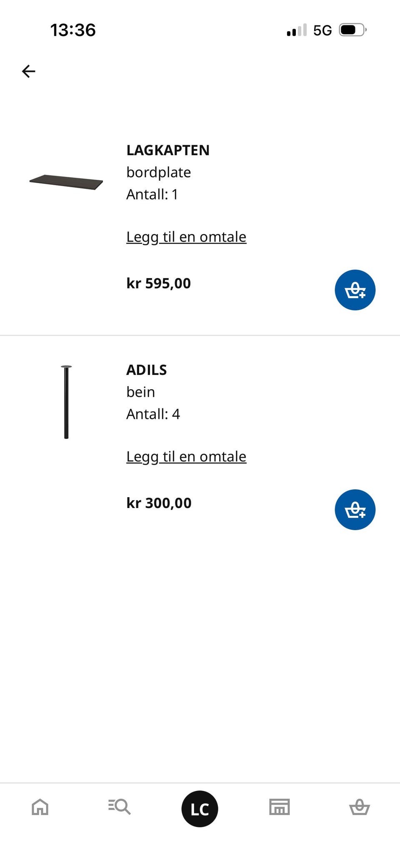
Task: Open the store tab in bottom bar
Action: (x=280, y=807)
